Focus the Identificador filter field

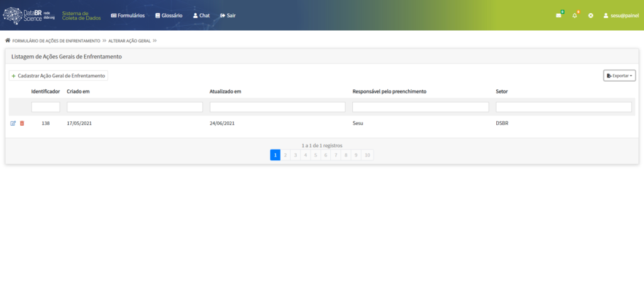[x=45, y=107]
